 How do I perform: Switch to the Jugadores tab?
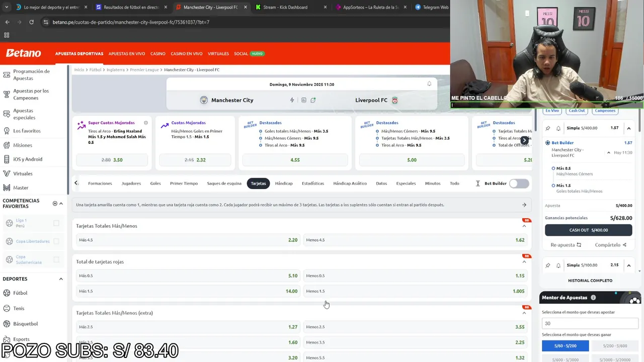click(x=131, y=184)
